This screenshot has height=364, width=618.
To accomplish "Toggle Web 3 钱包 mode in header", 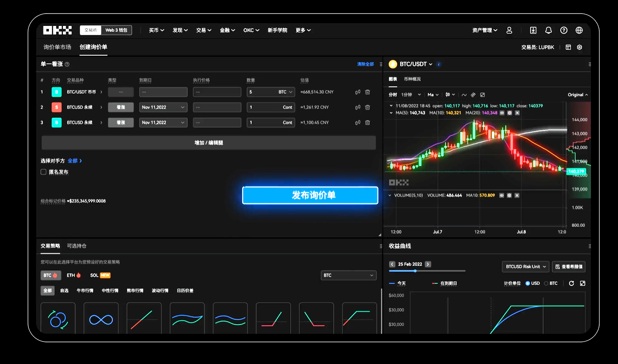I will tap(116, 30).
